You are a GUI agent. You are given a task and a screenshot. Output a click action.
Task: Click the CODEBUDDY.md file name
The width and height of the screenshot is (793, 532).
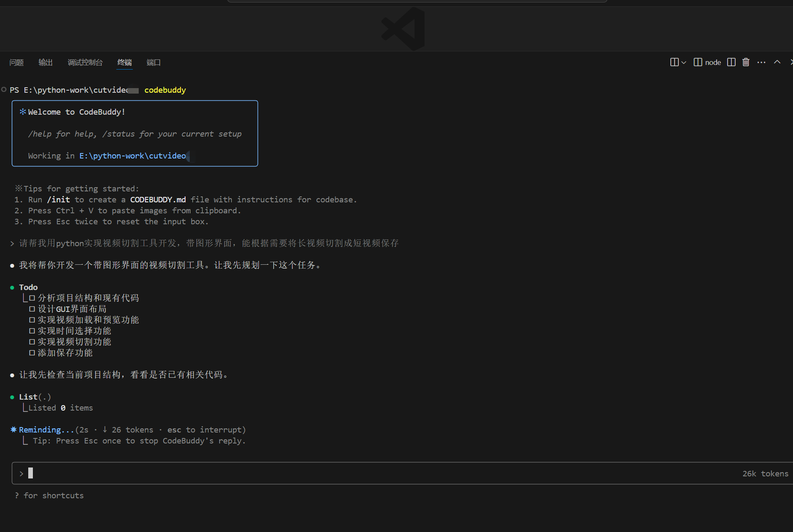[158, 199]
